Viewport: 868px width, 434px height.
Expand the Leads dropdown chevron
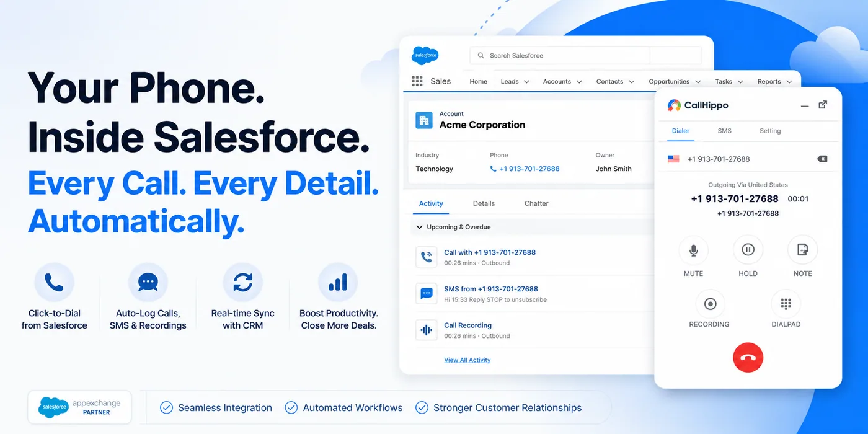(526, 82)
